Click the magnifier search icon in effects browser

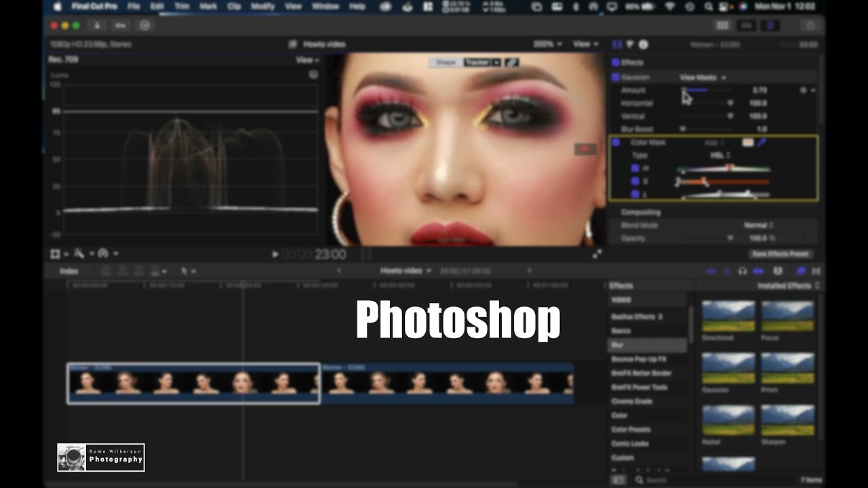tap(639, 480)
